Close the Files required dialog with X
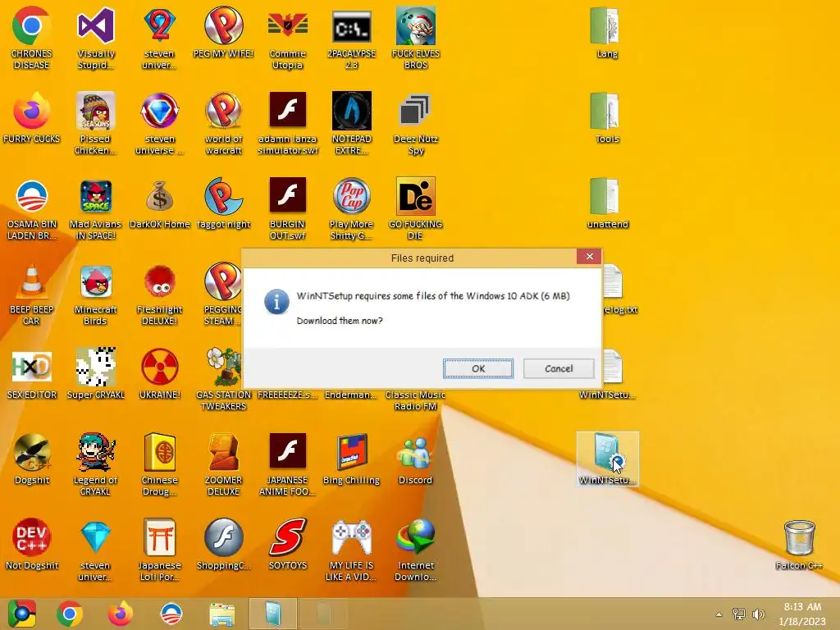This screenshot has width=840, height=630. tap(589, 257)
